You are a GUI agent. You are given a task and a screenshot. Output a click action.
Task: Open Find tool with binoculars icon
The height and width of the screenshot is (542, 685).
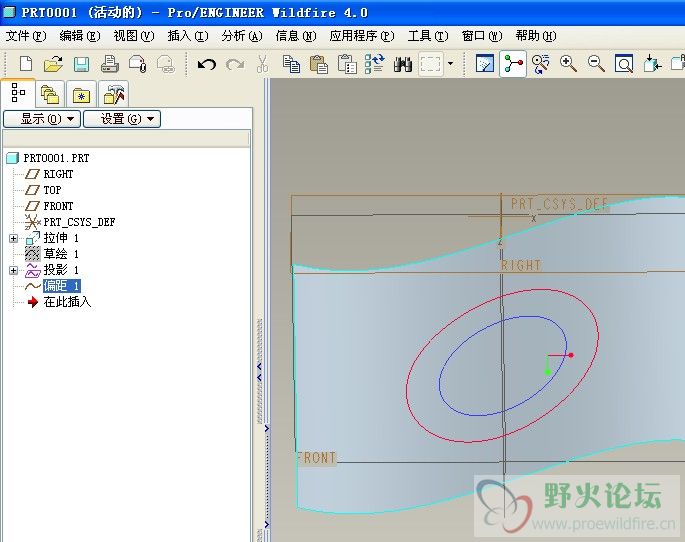pyautogui.click(x=403, y=65)
